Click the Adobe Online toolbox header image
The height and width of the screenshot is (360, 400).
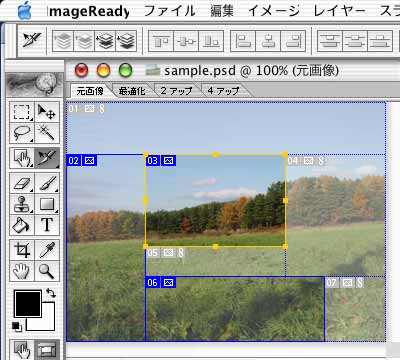[35, 84]
